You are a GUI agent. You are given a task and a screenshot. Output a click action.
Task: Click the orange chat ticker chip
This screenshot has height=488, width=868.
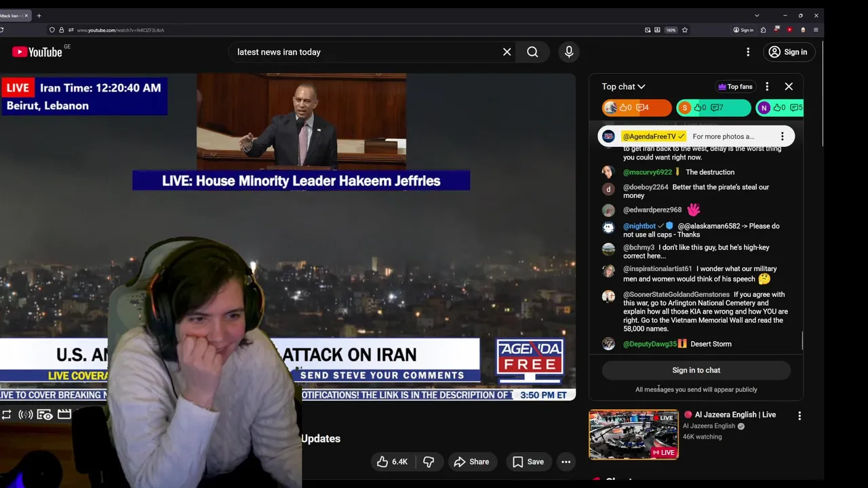(x=636, y=108)
